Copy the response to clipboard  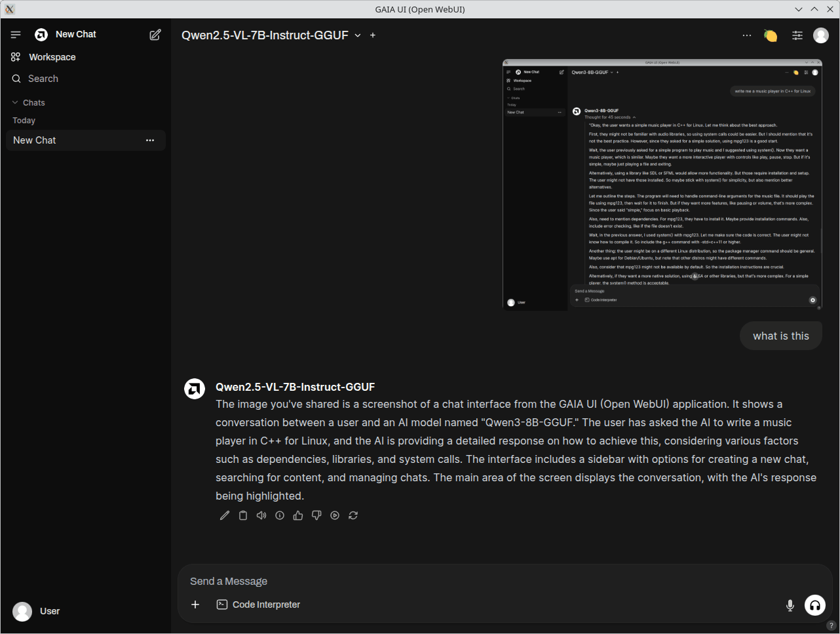point(243,515)
